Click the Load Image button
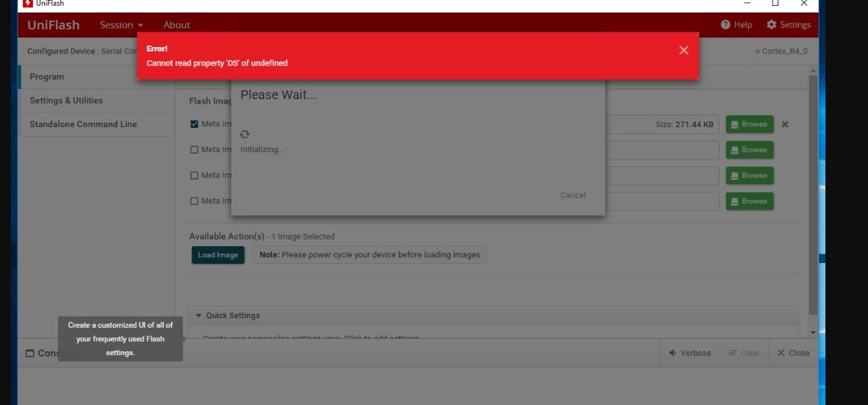 [x=217, y=255]
